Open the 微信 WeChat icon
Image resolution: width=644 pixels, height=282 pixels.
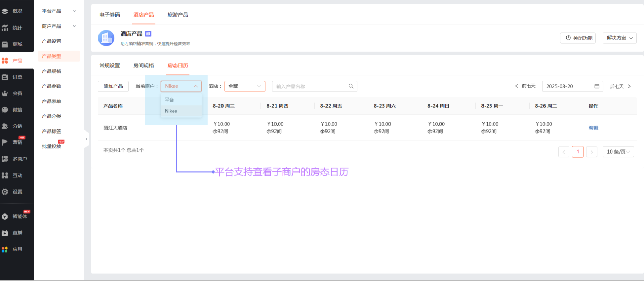tap(5, 110)
